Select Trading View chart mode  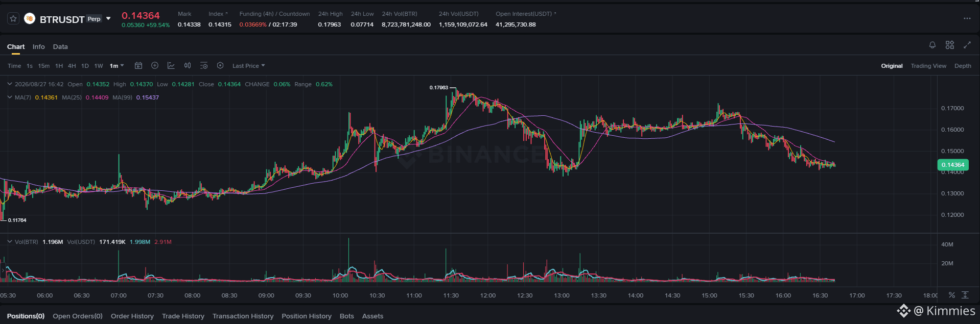928,66
